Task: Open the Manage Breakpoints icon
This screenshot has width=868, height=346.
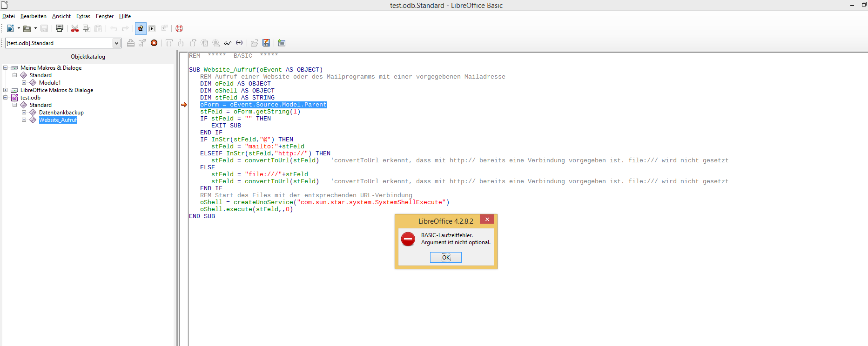Action: 216,43
